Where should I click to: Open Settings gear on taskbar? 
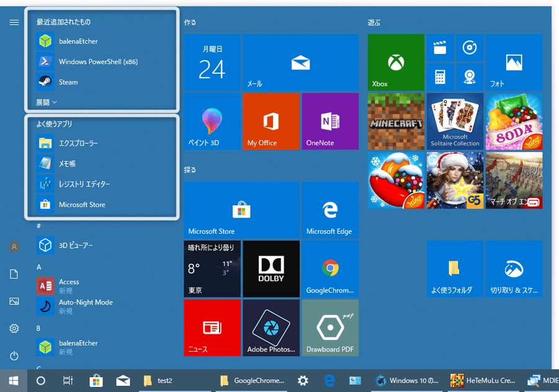303,381
